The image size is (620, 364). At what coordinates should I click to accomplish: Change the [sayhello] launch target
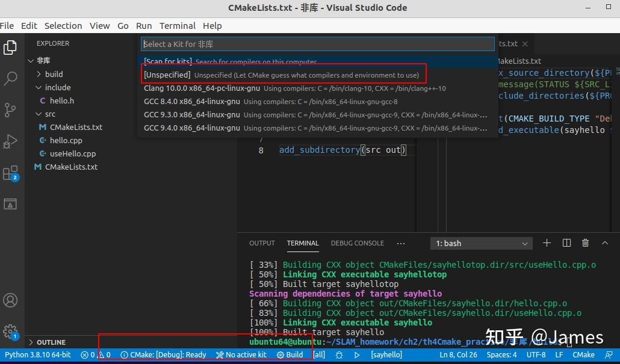(x=386, y=354)
